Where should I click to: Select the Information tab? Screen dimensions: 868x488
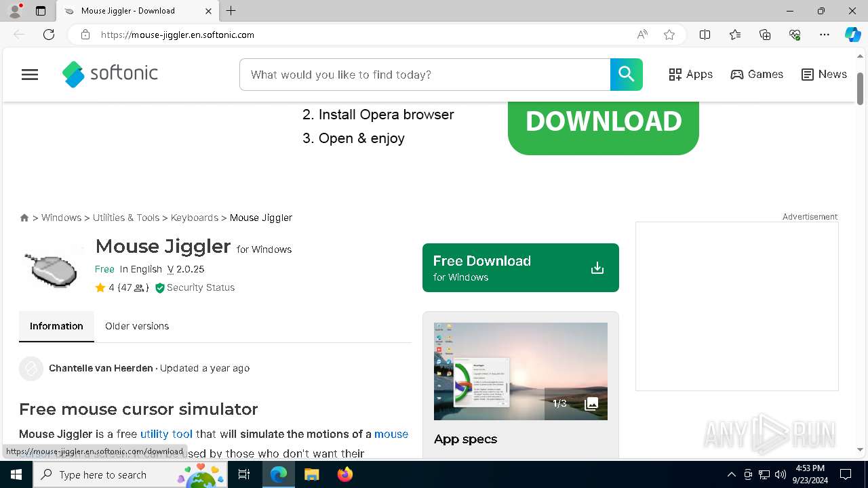[x=56, y=326]
